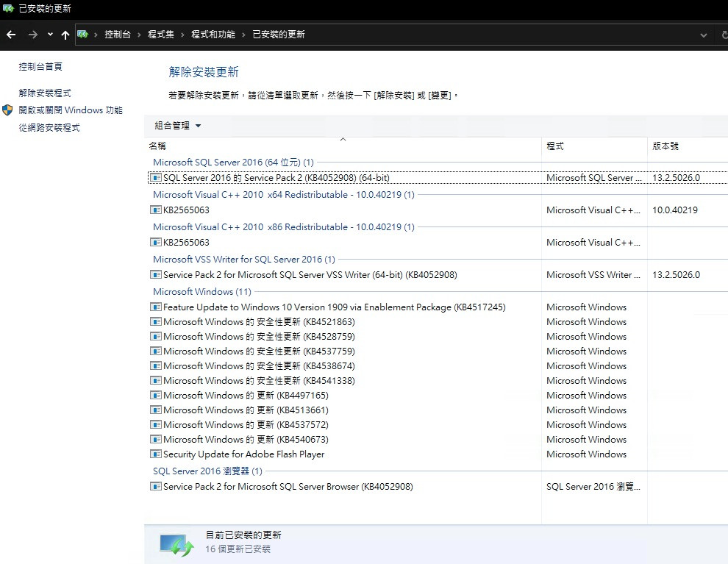728x564 pixels.
Task: Click the Control Panel icon in address bar
Action: coord(82,35)
